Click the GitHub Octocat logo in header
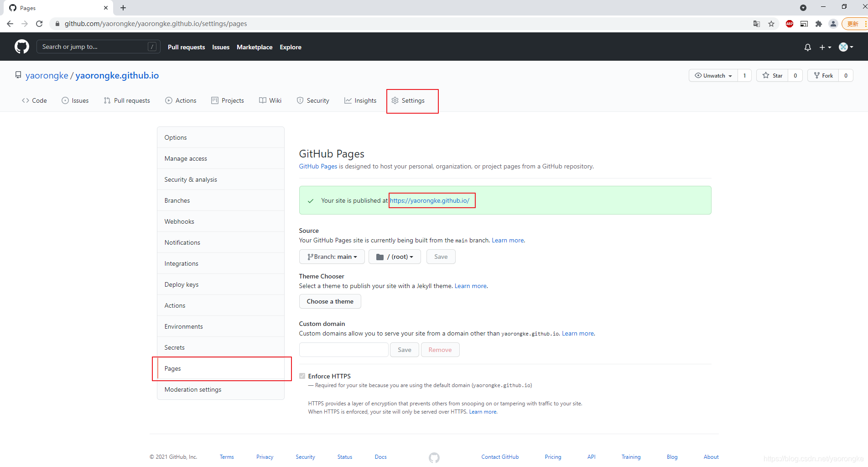This screenshot has height=467, width=868. (21, 47)
